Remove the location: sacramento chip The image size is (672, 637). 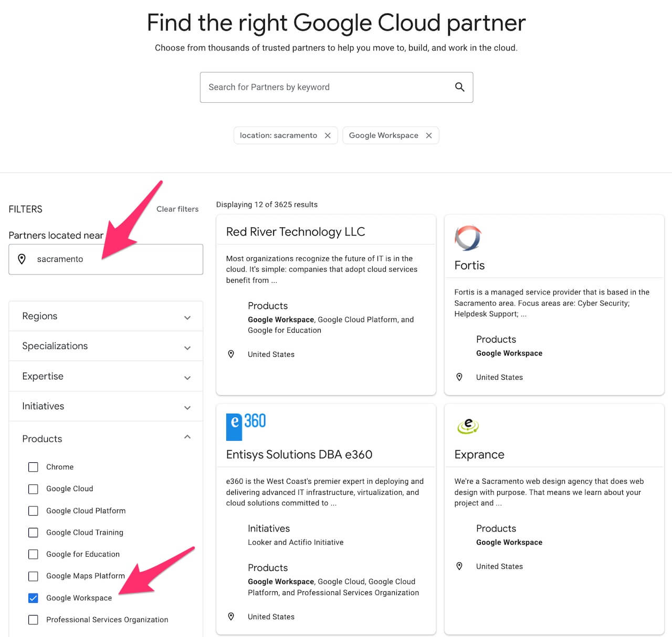(328, 135)
